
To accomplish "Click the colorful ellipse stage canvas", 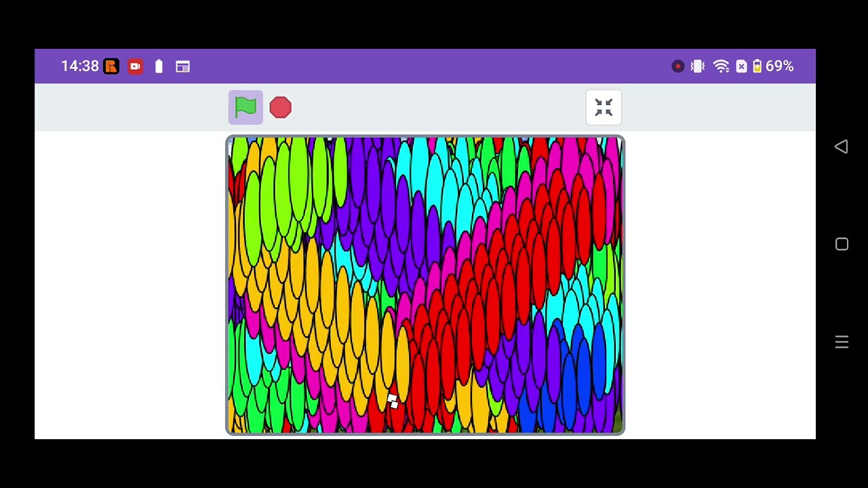I will [x=425, y=285].
